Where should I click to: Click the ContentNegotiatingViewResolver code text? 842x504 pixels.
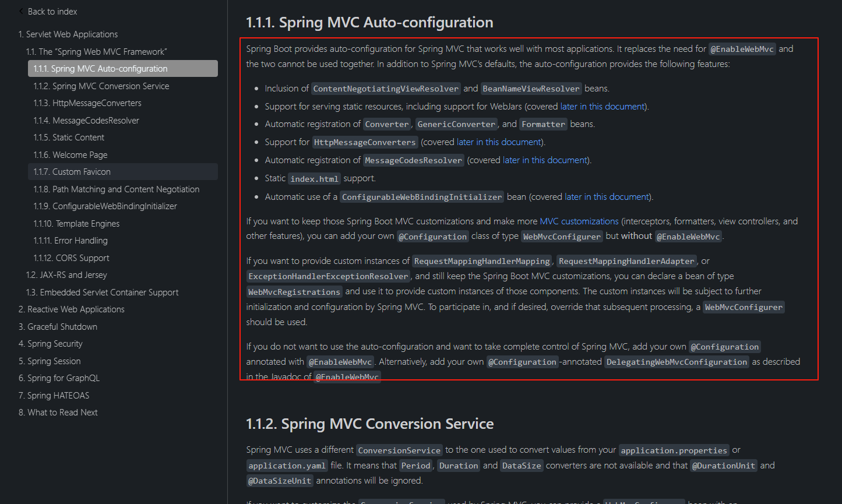click(386, 89)
